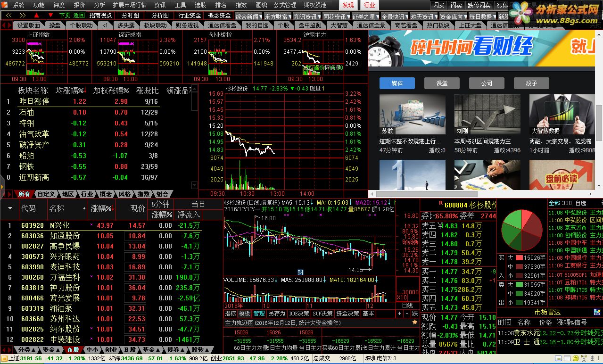Select the 媒体 category button
This screenshot has height=364, width=603.
397,83
